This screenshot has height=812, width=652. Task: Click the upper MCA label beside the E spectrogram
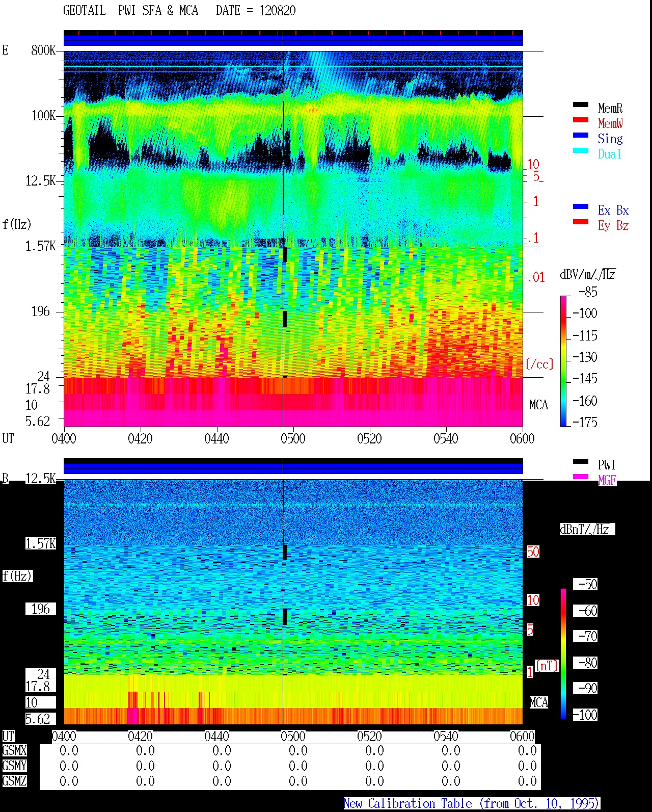click(x=538, y=405)
